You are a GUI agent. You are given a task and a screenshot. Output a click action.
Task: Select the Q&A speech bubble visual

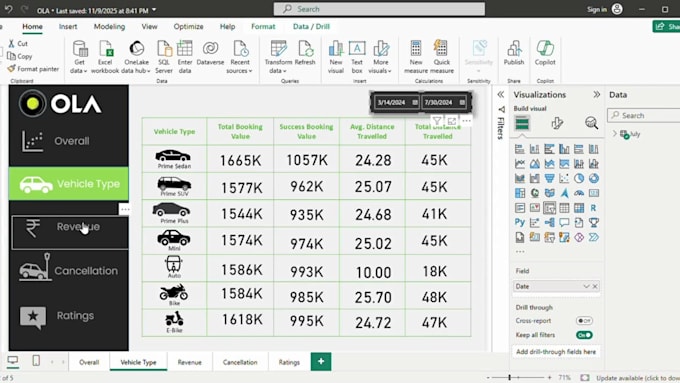(x=564, y=223)
